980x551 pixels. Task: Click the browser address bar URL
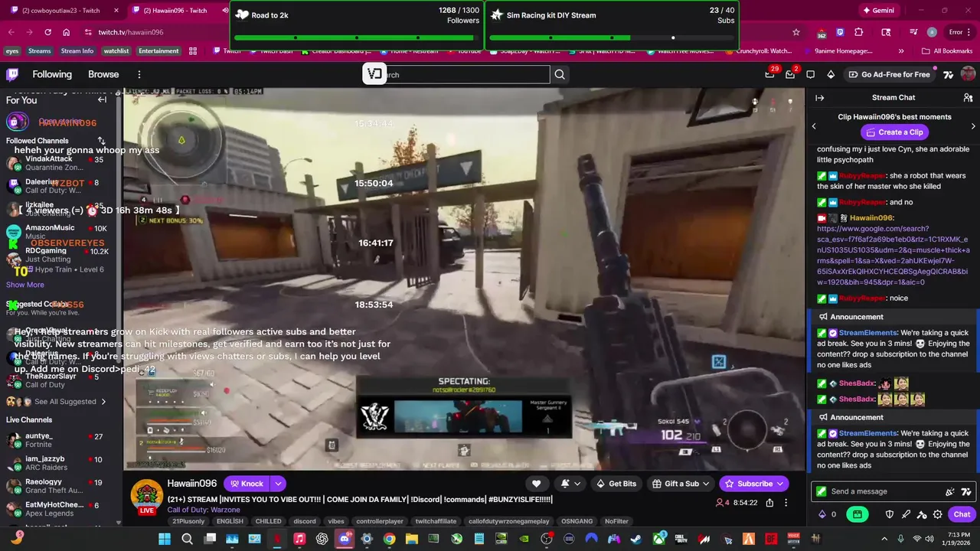[x=130, y=32]
